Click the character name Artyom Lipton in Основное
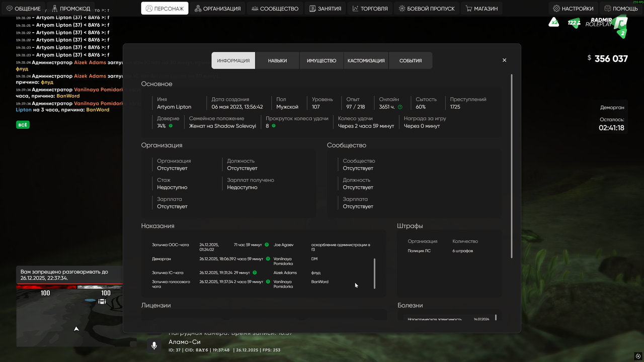The image size is (644, 362). [174, 107]
